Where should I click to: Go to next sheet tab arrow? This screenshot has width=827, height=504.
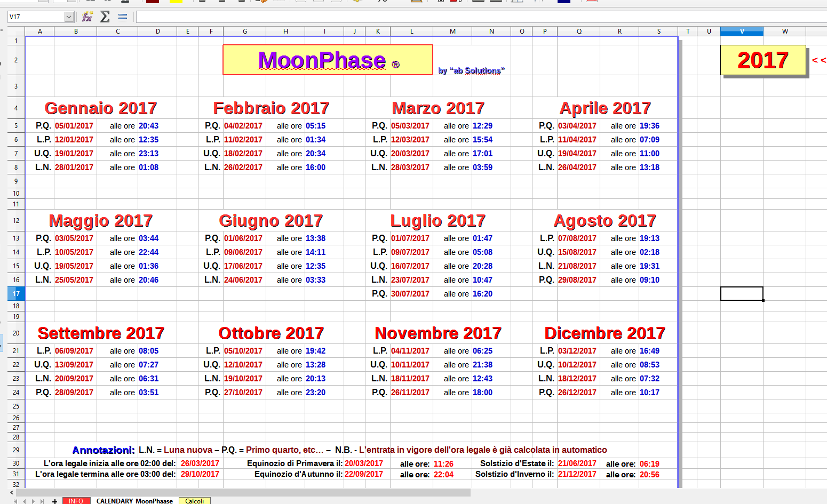33,501
